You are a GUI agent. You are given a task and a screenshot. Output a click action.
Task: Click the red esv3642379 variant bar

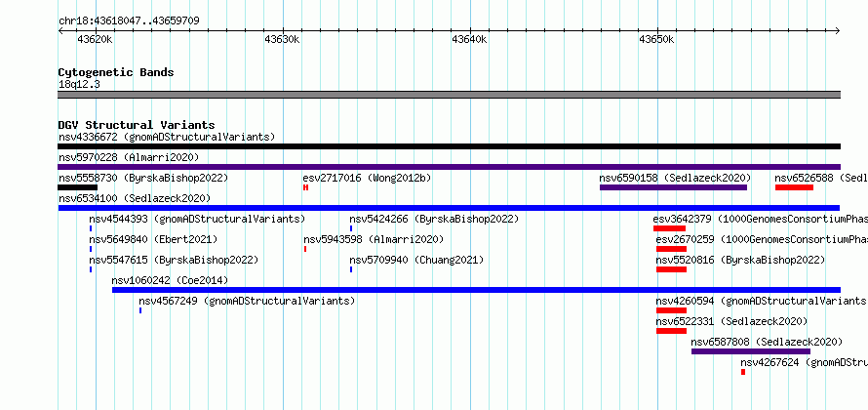pos(669,228)
